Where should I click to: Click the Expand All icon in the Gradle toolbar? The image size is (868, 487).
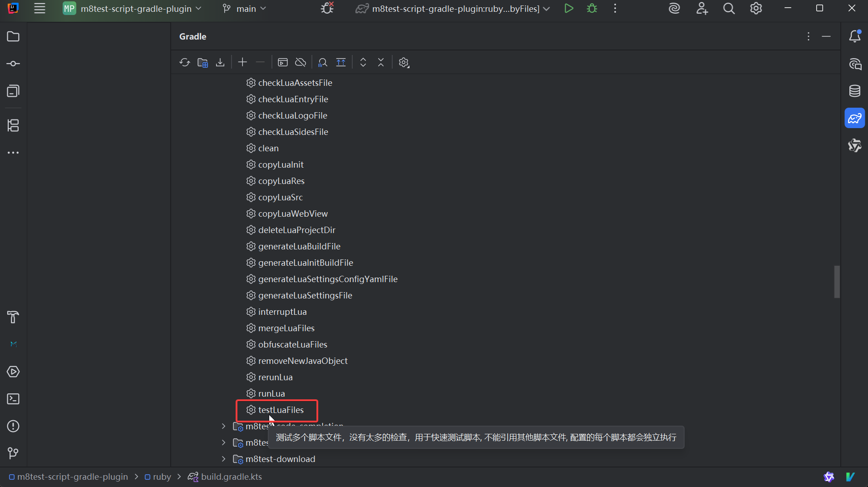363,62
